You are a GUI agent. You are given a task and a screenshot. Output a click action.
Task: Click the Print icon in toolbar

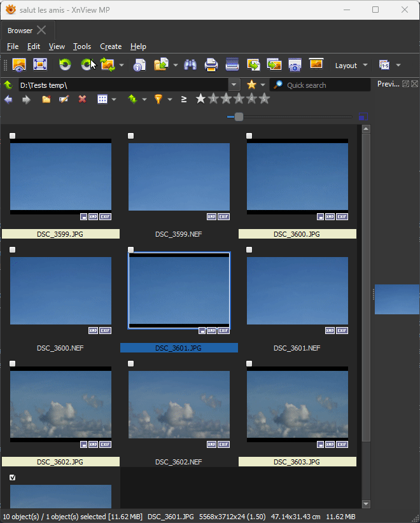click(x=211, y=65)
